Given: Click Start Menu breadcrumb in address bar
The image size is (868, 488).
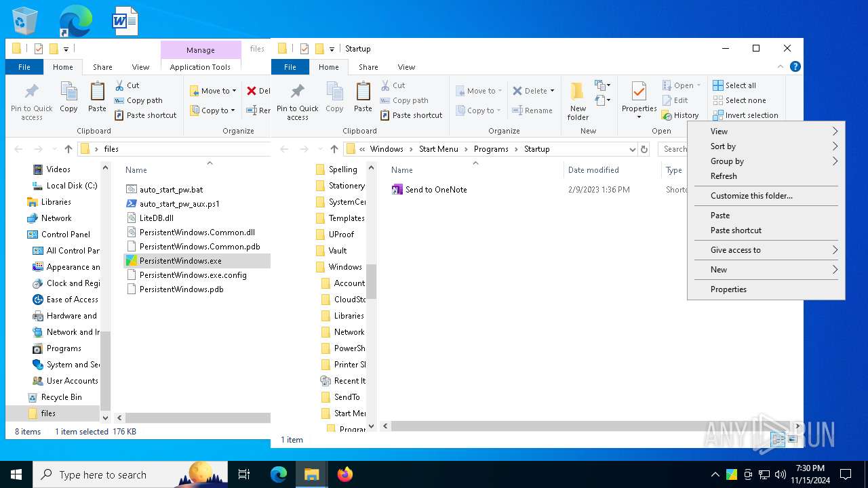Looking at the screenshot, I should click(438, 149).
